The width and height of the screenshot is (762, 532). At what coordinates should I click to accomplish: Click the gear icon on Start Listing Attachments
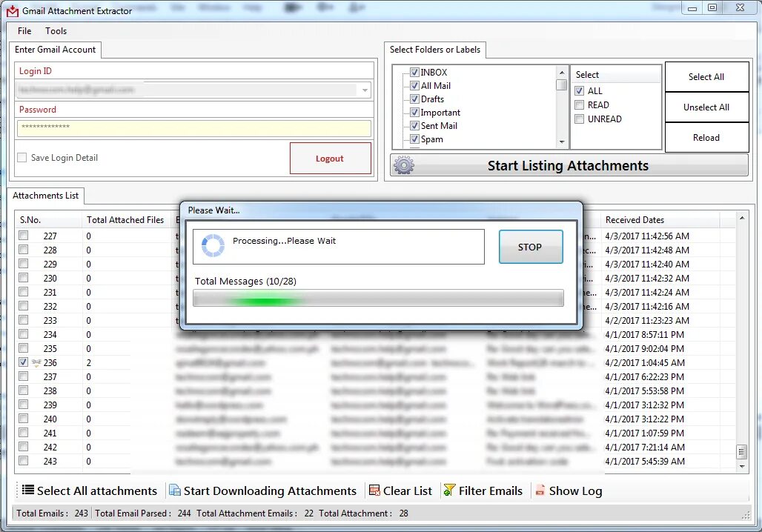[404, 166]
